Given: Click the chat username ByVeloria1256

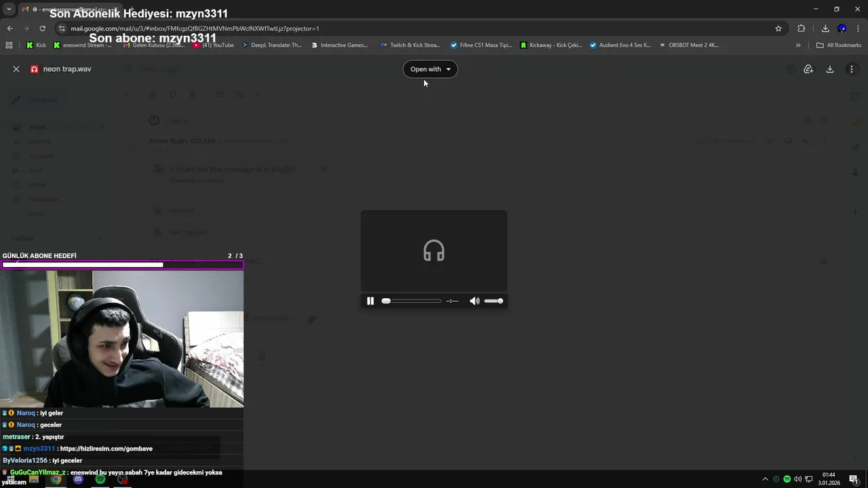Looking at the screenshot, I should pos(25,461).
